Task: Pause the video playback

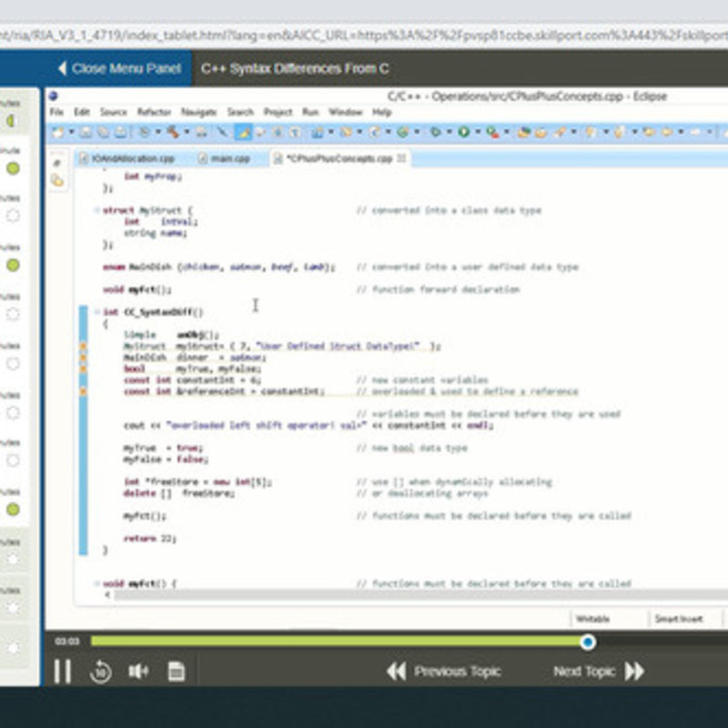Action: (x=62, y=671)
